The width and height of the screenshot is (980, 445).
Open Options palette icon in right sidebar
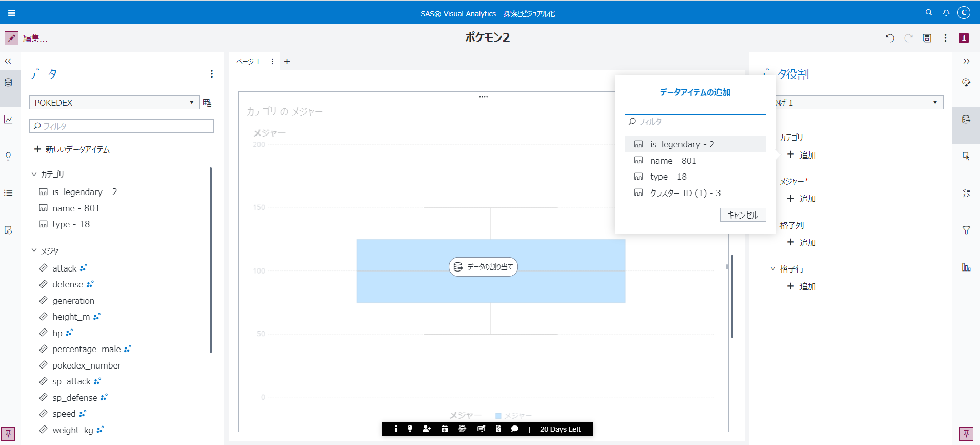(x=966, y=83)
